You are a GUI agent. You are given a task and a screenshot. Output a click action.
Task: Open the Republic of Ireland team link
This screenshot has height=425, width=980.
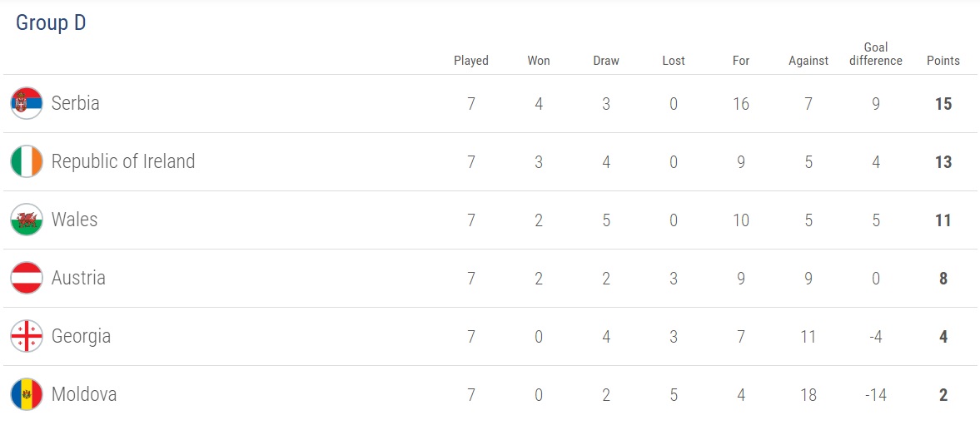point(123,161)
